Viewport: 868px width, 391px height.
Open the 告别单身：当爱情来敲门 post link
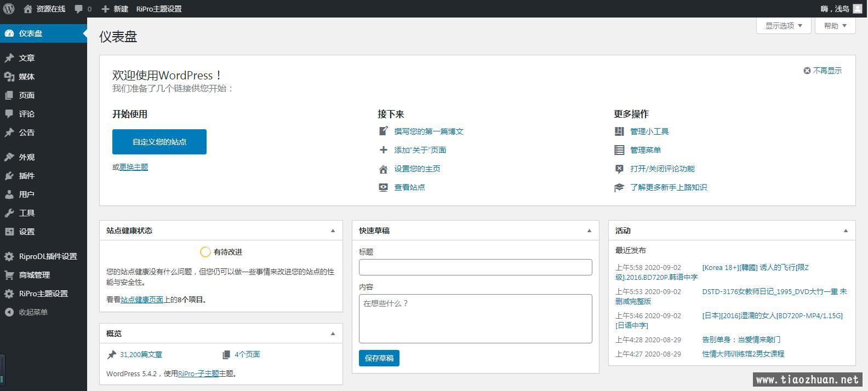(741, 340)
